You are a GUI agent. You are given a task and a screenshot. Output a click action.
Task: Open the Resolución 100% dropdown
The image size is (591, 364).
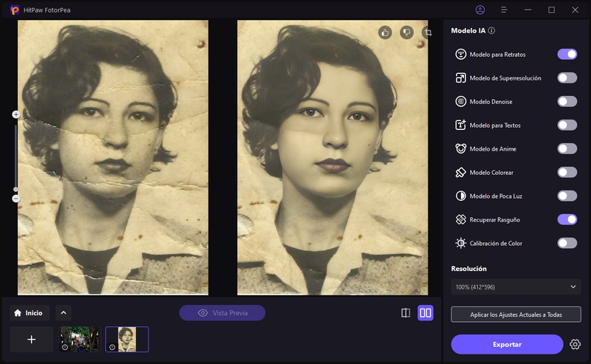coord(516,286)
